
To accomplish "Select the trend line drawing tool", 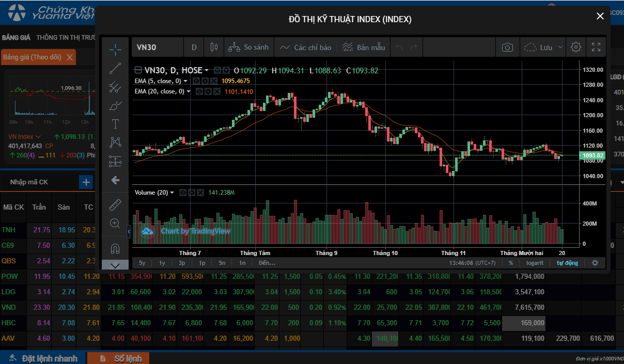I will pos(115,68).
